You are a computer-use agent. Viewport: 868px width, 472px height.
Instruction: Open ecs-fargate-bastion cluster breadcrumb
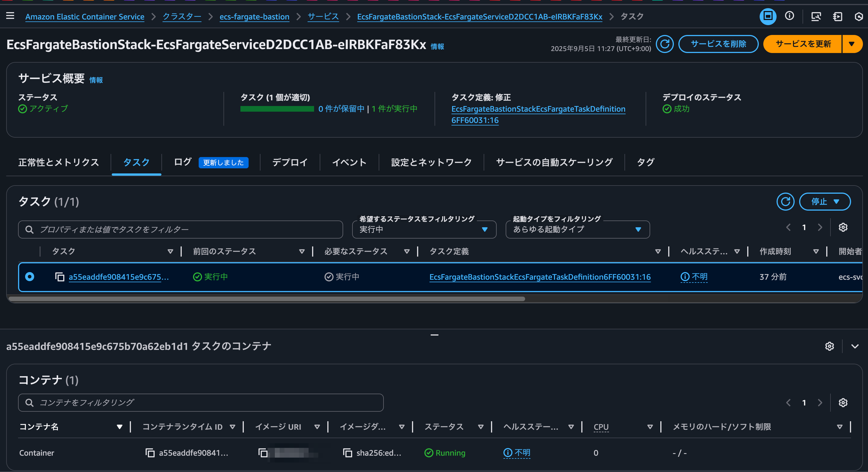[x=255, y=17]
